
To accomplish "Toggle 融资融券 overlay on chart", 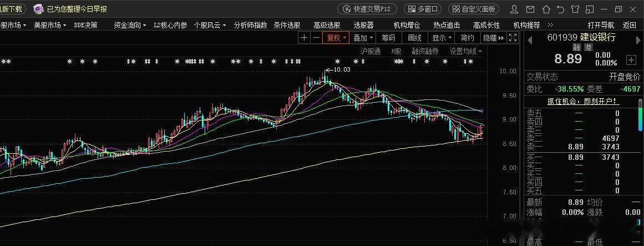I will 425,51.
